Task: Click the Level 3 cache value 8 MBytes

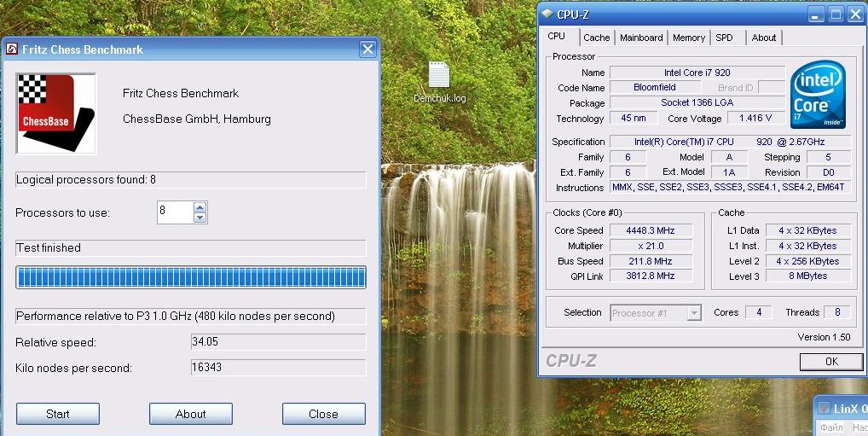Action: [x=808, y=276]
